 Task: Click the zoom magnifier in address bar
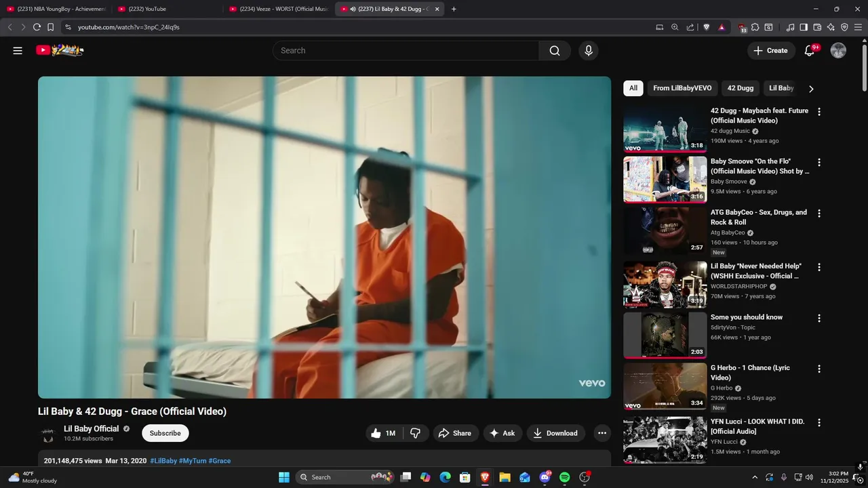(675, 27)
